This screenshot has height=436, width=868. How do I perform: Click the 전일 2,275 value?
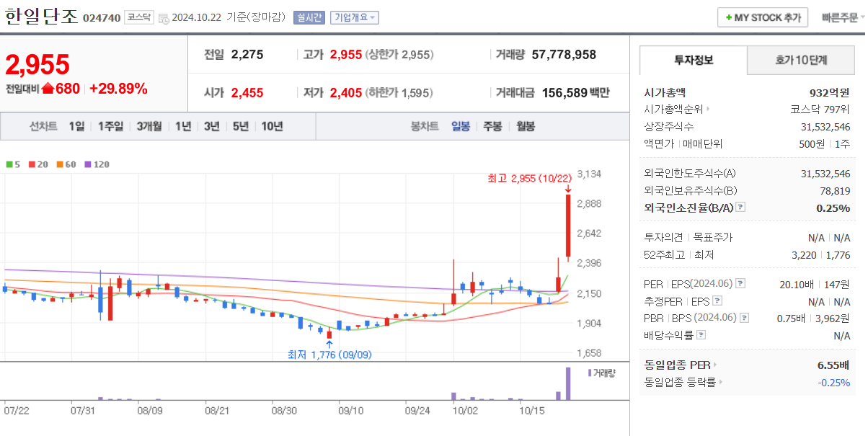click(247, 54)
